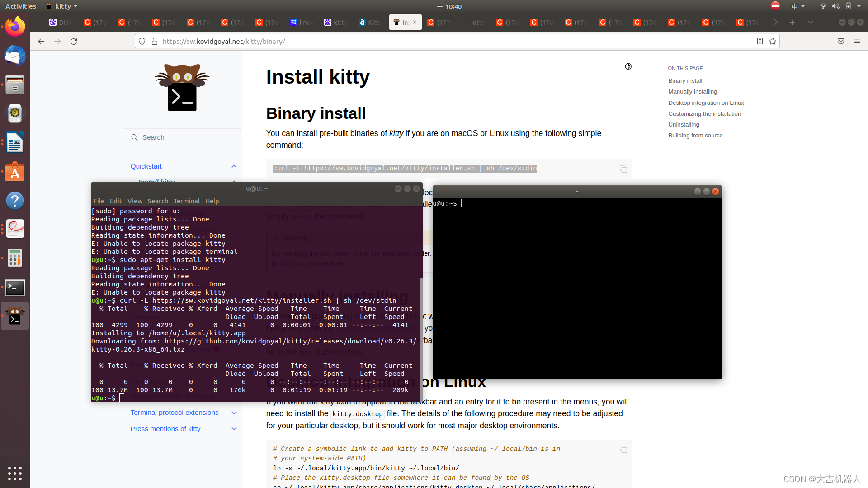
Task: Launch kitty from the Ubuntu dock
Action: (15, 316)
